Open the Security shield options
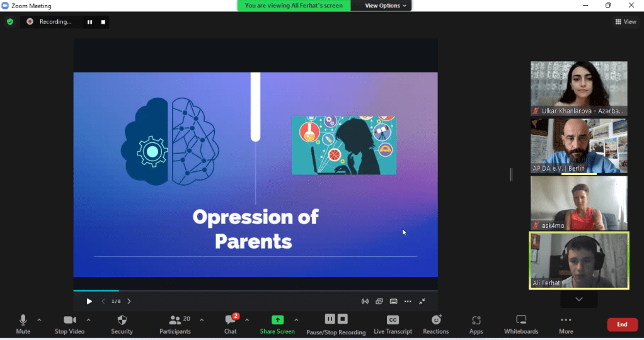Screen dimensions: 644x340 pyautogui.click(x=122, y=324)
